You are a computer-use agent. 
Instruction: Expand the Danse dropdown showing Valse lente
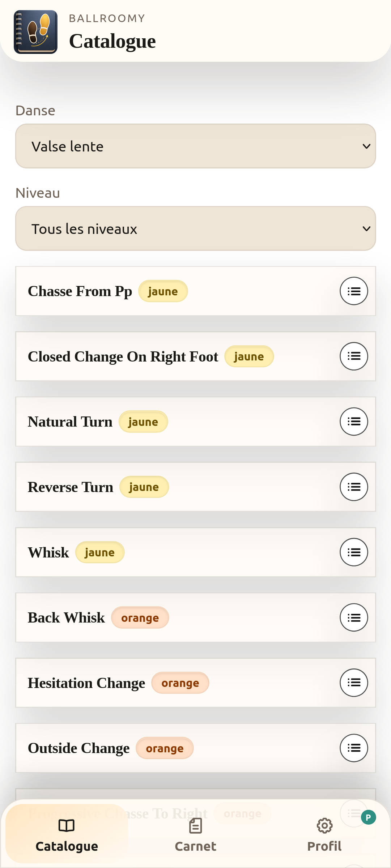pyautogui.click(x=195, y=146)
